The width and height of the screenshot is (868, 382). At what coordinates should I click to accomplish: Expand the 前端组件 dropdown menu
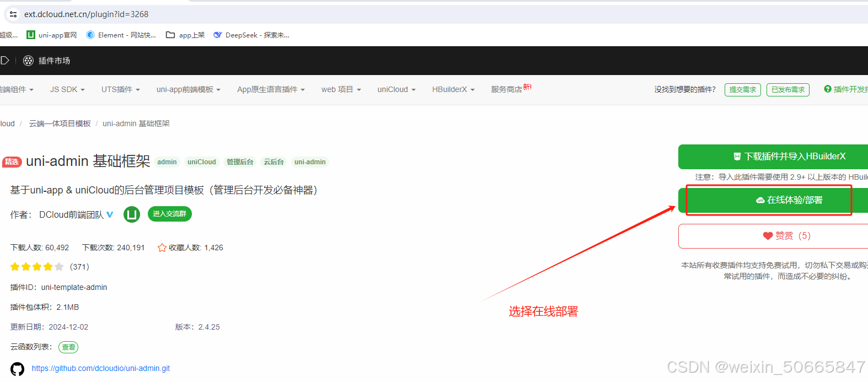(17, 89)
